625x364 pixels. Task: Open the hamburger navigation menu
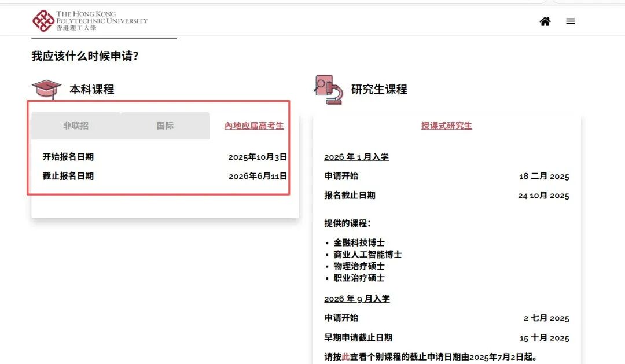coord(571,21)
